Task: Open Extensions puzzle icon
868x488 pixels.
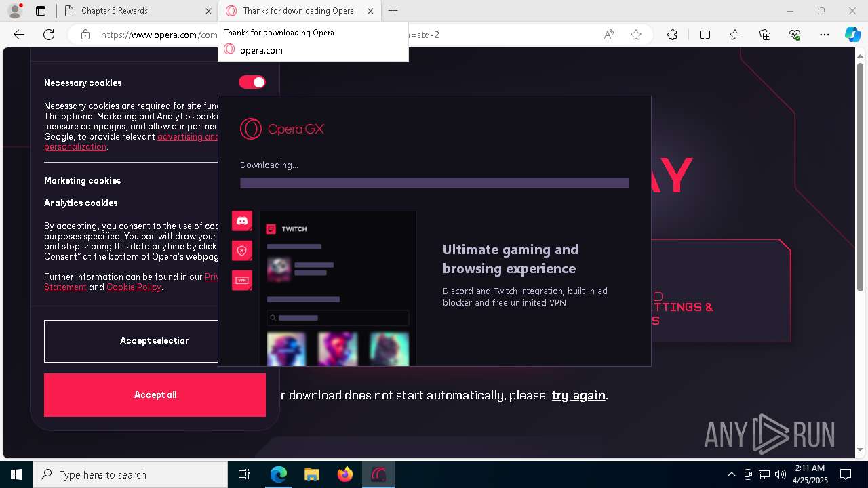Action: click(672, 35)
